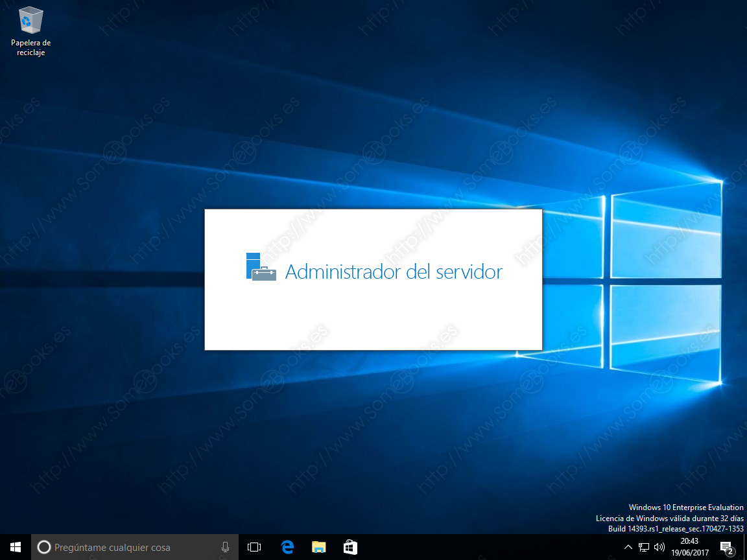Click the network status icon in the tray
Image resolution: width=747 pixels, height=560 pixels.
643,548
